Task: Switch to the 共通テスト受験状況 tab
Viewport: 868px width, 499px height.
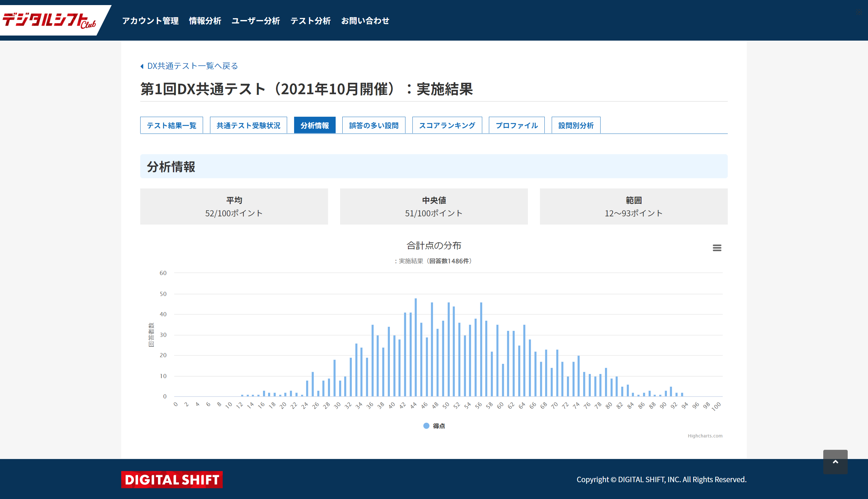Action: 248,125
